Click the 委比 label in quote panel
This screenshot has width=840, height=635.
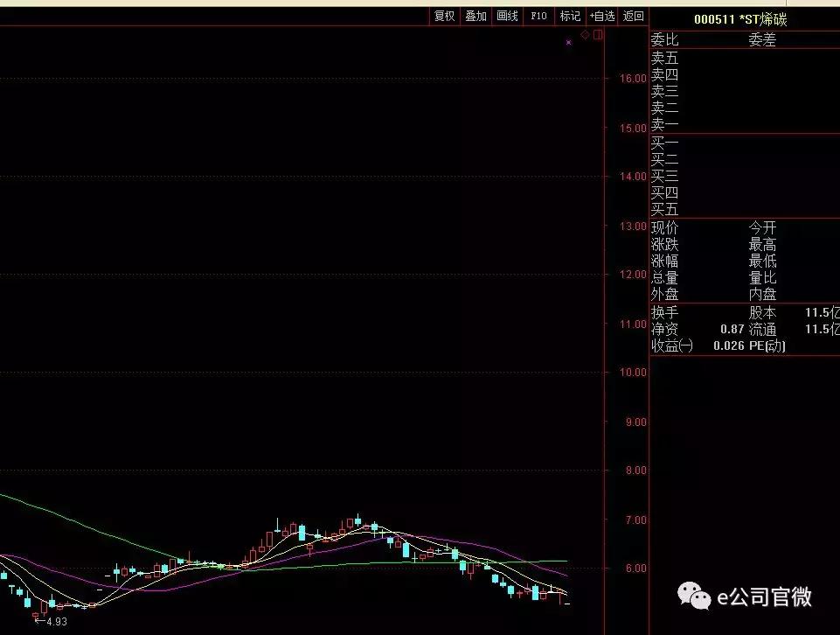click(x=664, y=40)
